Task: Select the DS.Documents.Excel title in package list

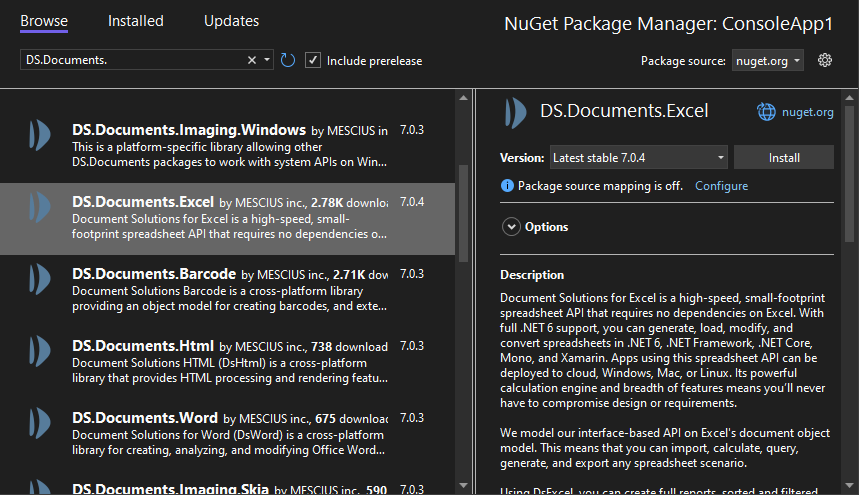Action: pos(143,202)
